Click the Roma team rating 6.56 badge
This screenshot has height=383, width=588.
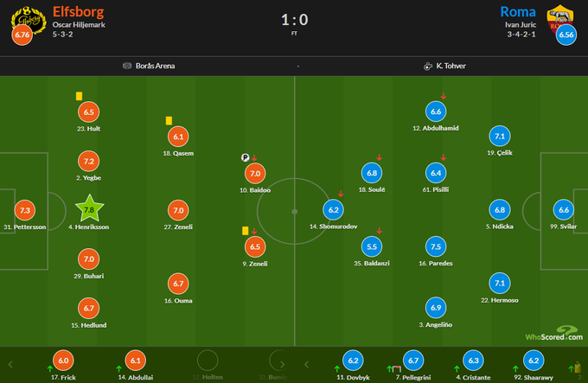pos(566,35)
